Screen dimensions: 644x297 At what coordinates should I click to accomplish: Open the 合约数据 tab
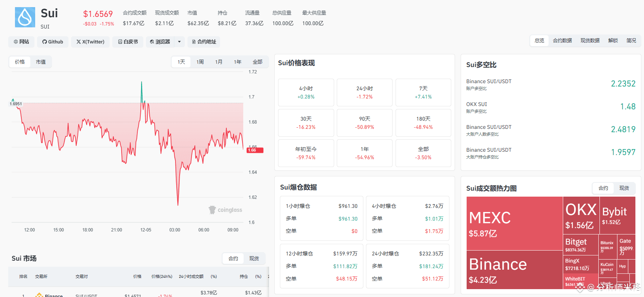pos(562,40)
